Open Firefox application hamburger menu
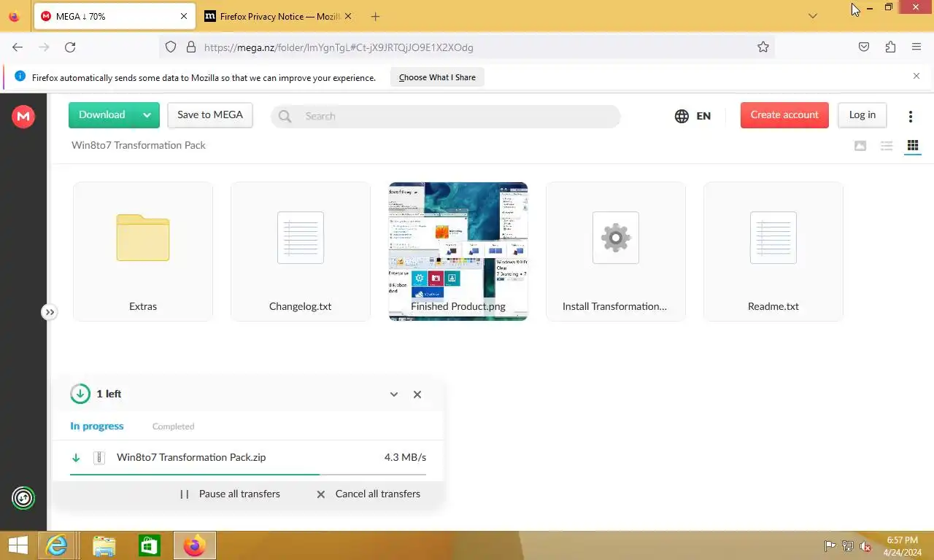Viewport: 934px width, 560px height. (916, 47)
